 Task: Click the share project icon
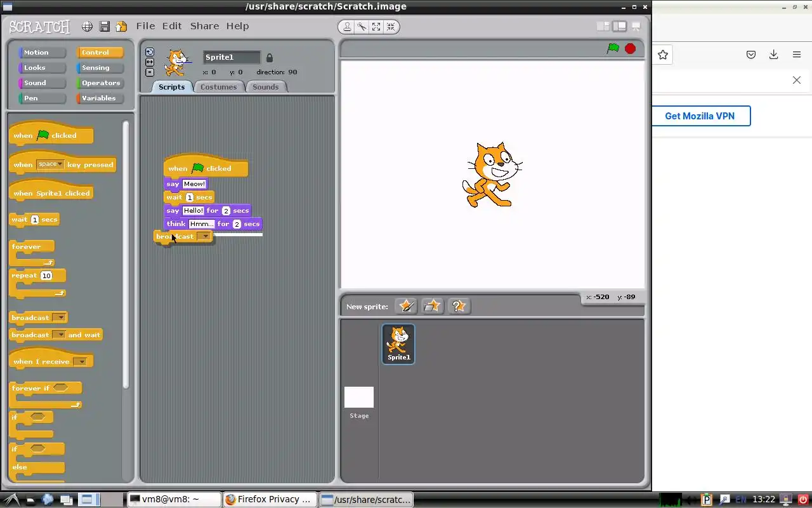(121, 27)
